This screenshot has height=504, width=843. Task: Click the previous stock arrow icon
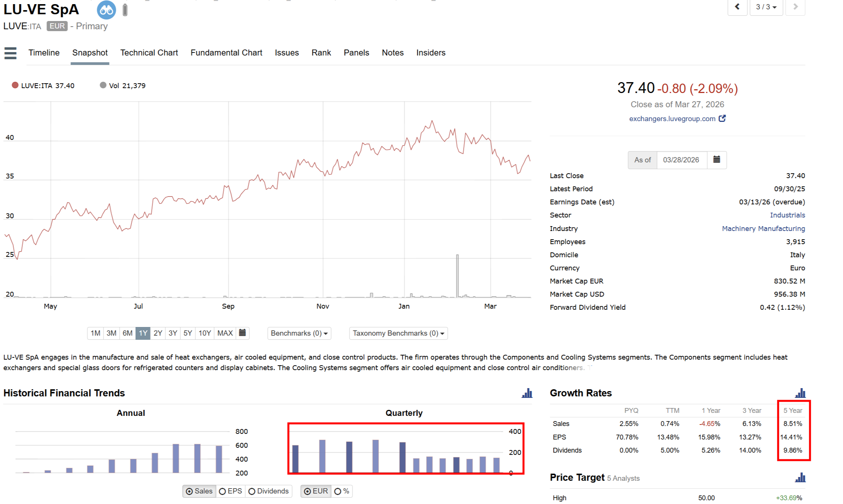[737, 7]
